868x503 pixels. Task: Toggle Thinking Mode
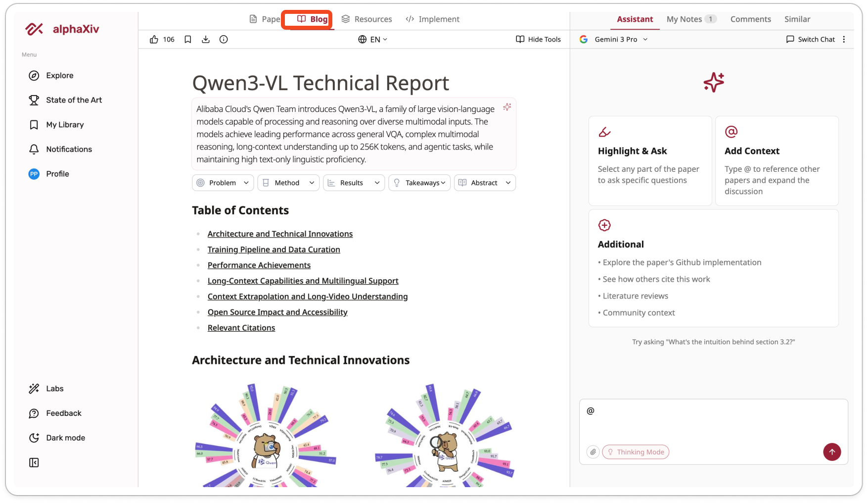636,452
